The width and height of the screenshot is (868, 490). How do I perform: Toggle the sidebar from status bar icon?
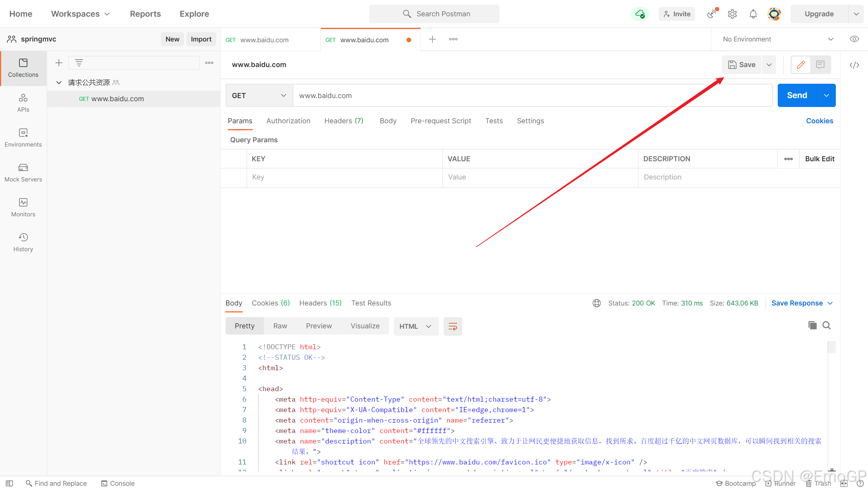tap(10, 483)
